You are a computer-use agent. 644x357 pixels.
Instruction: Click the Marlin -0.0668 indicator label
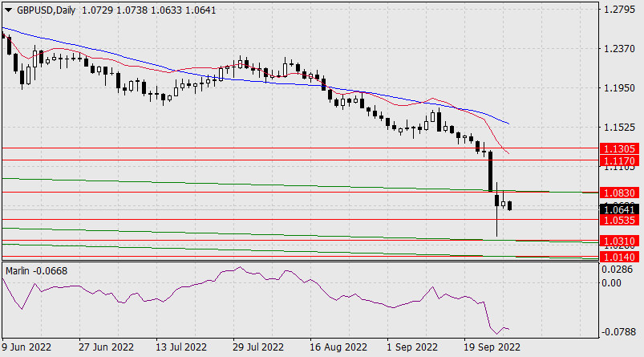[37, 271]
